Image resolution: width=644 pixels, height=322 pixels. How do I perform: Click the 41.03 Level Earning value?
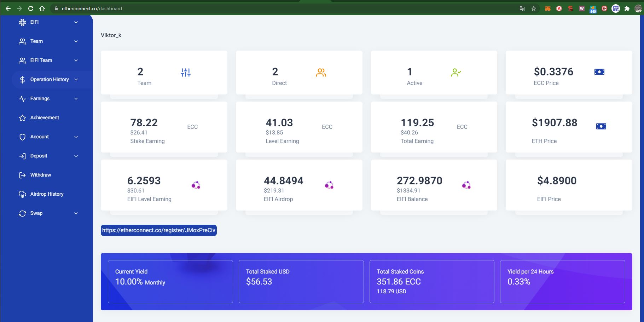(x=279, y=123)
